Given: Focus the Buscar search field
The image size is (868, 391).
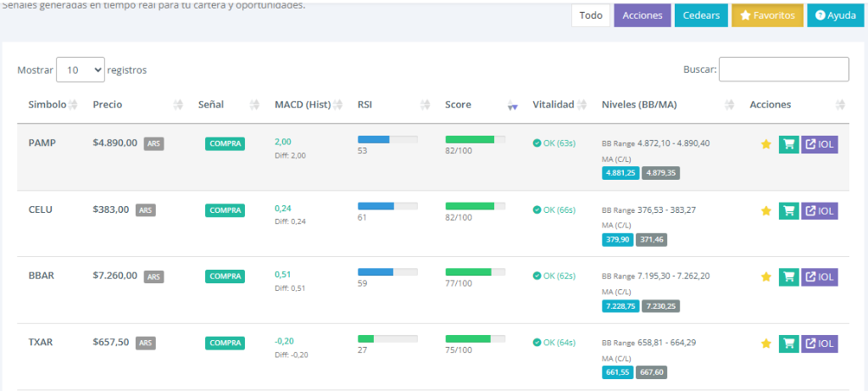Looking at the screenshot, I should point(783,70).
